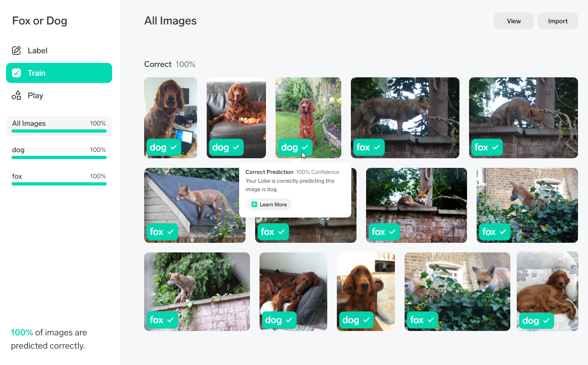Viewport: 588px width, 365px height.
Task: Click checkmark on dog image in floral armchair
Action: coord(546,321)
